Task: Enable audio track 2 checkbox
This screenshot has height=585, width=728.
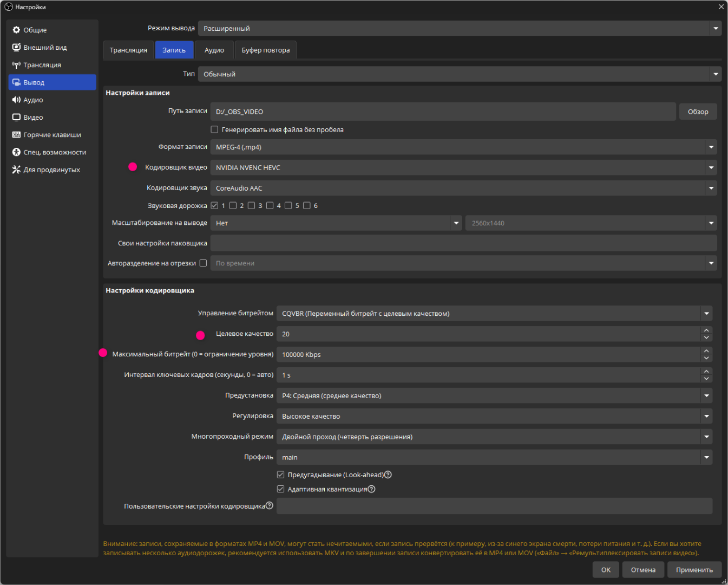Action: click(x=233, y=205)
